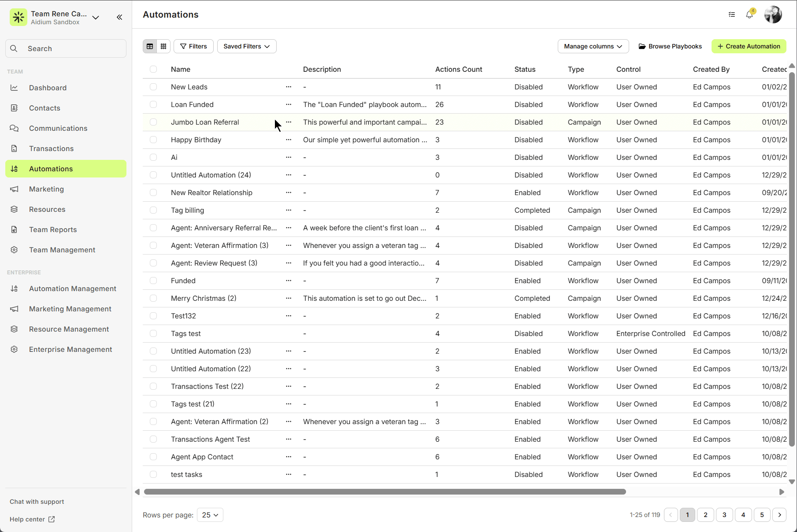Switch to grid card view
This screenshot has width=797, height=532.
163,46
